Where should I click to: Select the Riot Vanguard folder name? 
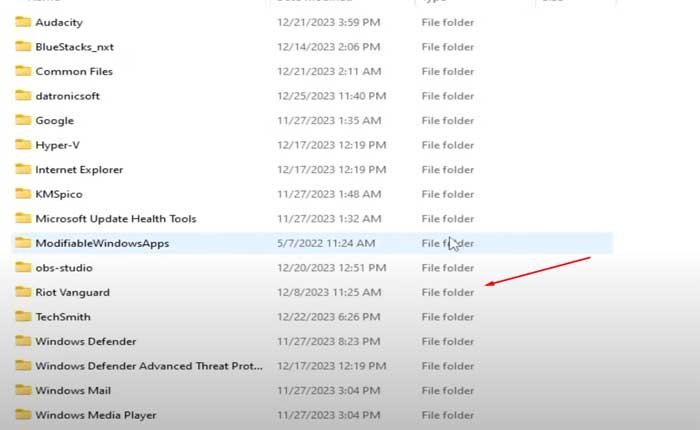[x=72, y=292]
